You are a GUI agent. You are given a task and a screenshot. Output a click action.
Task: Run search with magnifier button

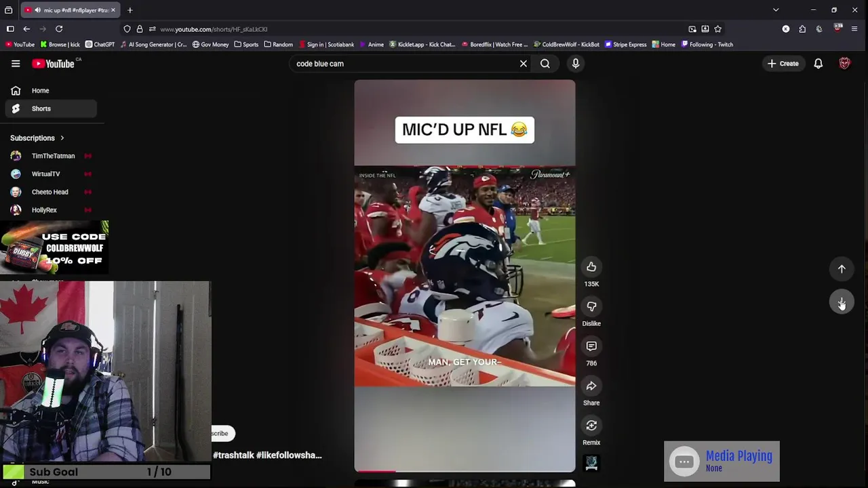click(545, 64)
